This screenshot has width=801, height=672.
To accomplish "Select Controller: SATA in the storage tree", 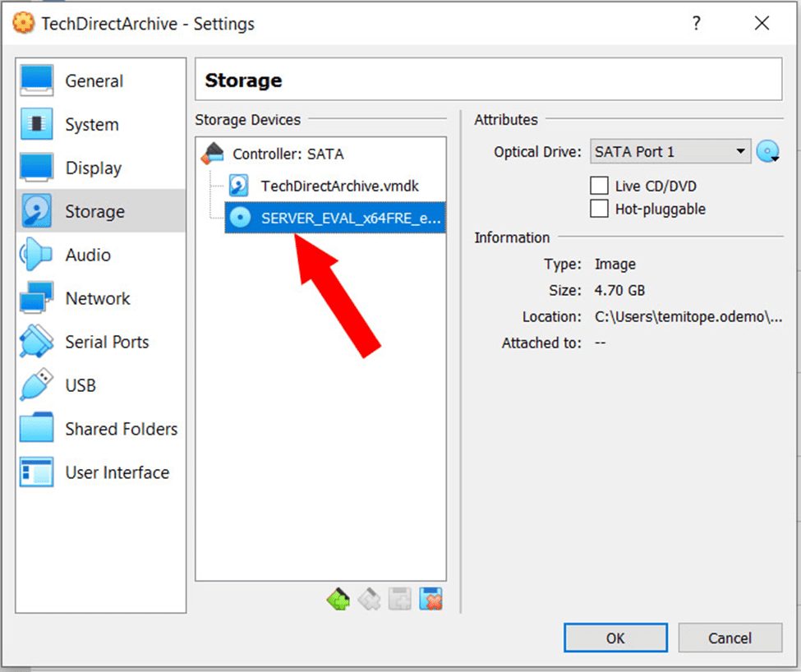I will coord(288,154).
